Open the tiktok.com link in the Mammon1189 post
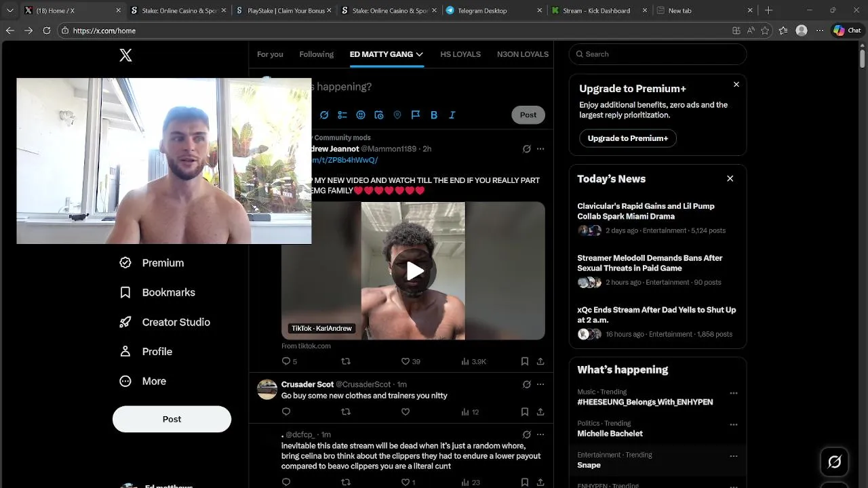This screenshot has height=488, width=868. click(x=344, y=160)
